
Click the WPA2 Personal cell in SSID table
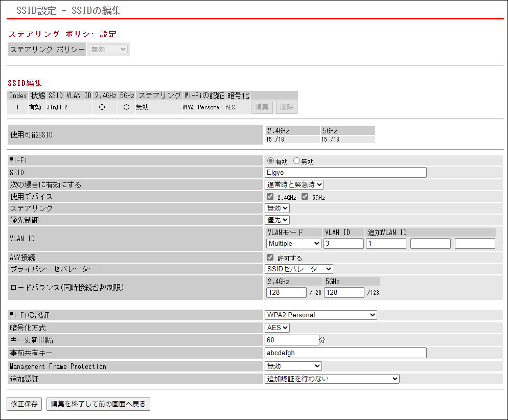202,107
